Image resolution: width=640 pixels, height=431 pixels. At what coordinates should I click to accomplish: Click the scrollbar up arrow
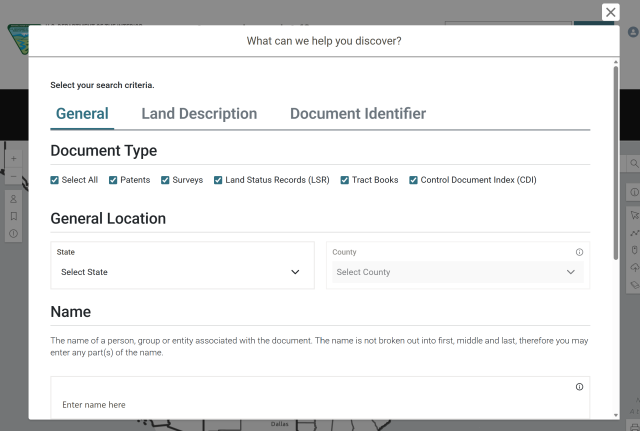(x=616, y=62)
